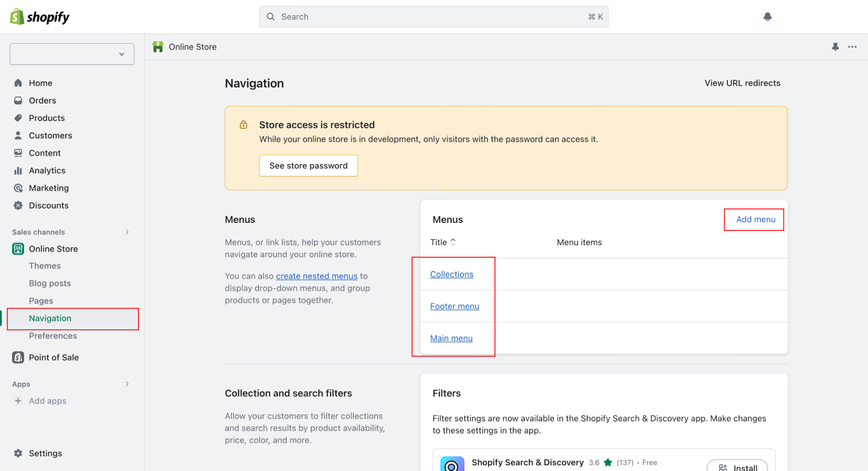
Task: Install Shopify Search & Discovery app
Action: point(737,466)
